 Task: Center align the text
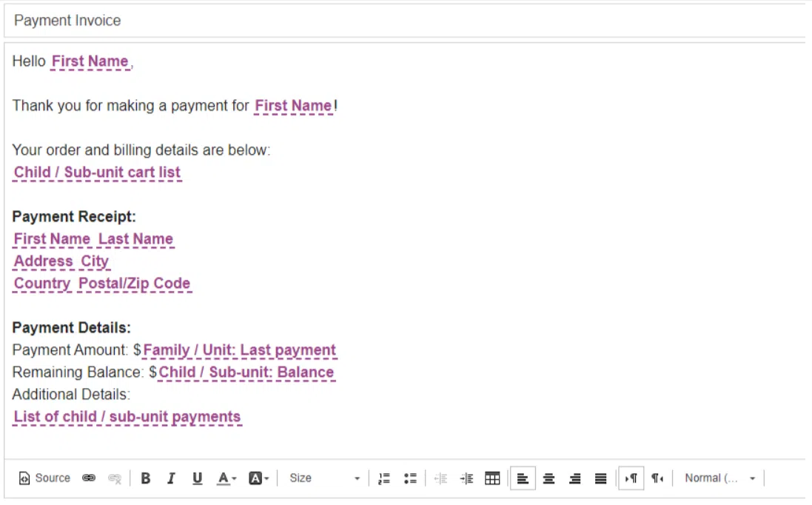click(548, 478)
